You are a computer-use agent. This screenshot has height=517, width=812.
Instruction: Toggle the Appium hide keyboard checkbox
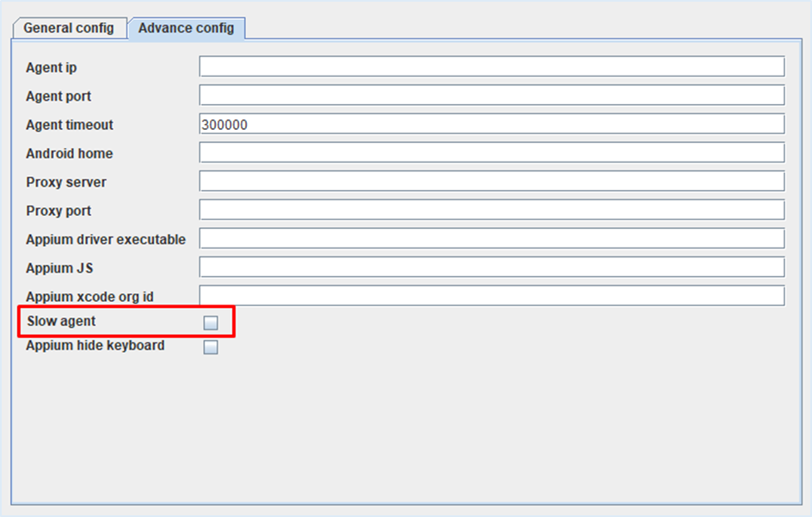211,348
